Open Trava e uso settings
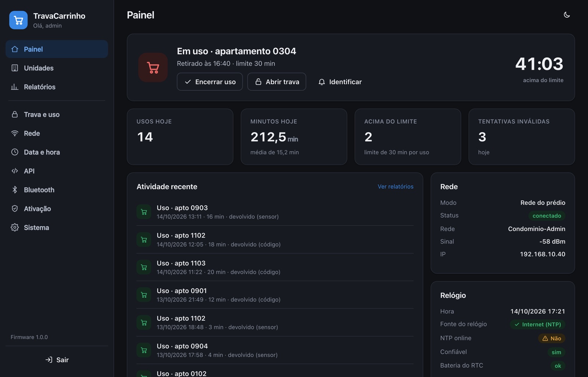588x377 pixels. point(57,114)
